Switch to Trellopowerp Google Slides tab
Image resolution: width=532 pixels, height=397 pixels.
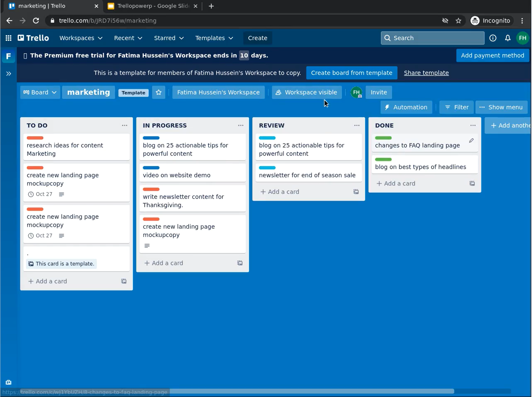pos(153,6)
